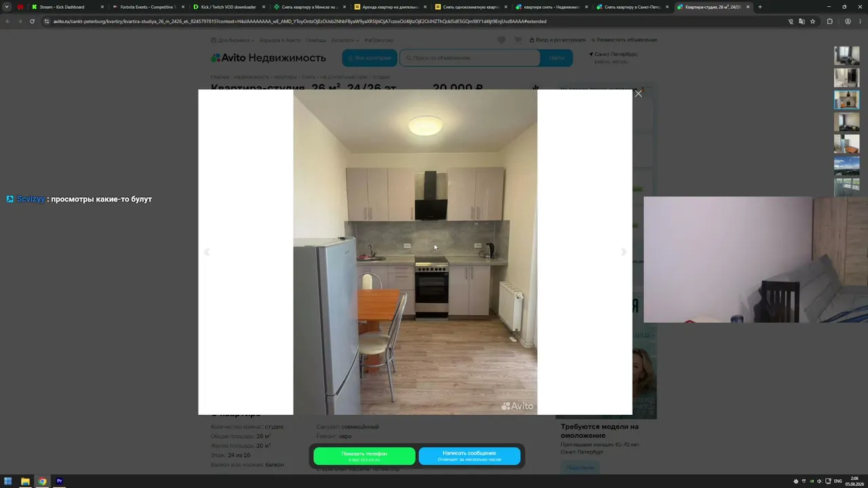Expand the Каталоги dropdown

coord(345,40)
